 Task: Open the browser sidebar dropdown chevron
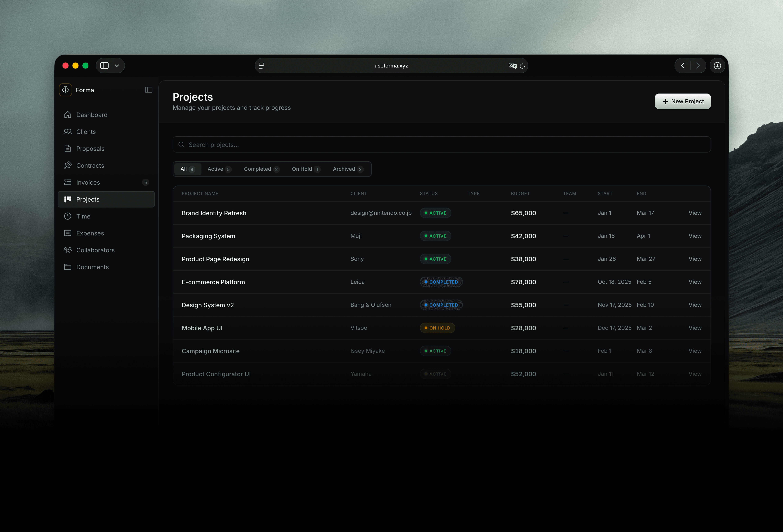pyautogui.click(x=117, y=66)
